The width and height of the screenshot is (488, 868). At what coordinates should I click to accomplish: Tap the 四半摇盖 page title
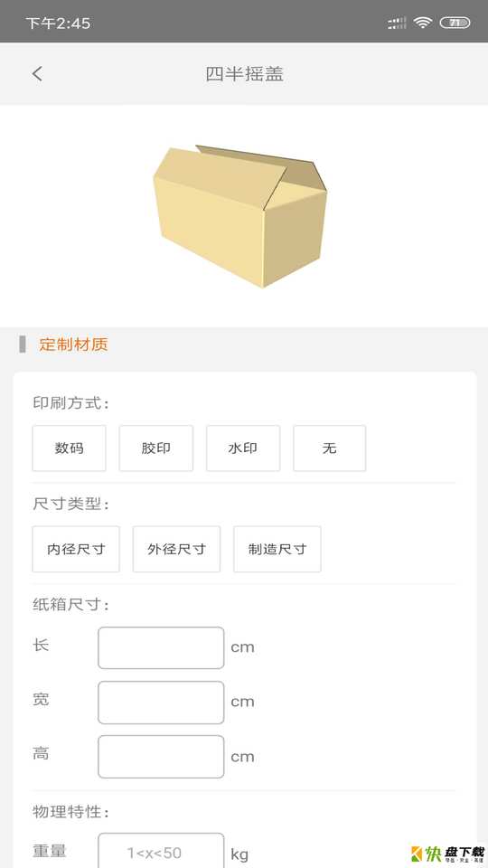pos(245,73)
